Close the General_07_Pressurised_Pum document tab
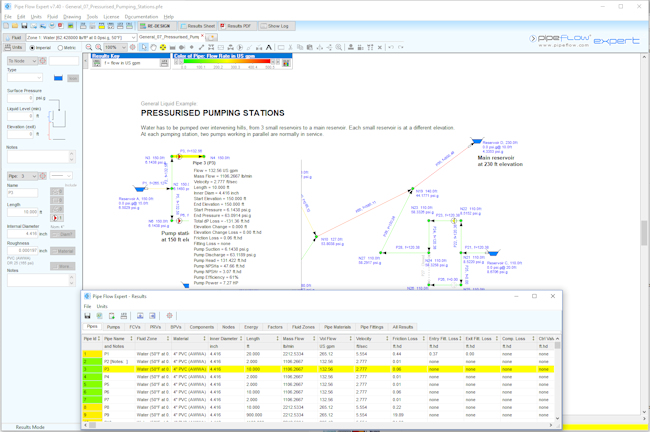The image size is (650, 432). [202, 36]
